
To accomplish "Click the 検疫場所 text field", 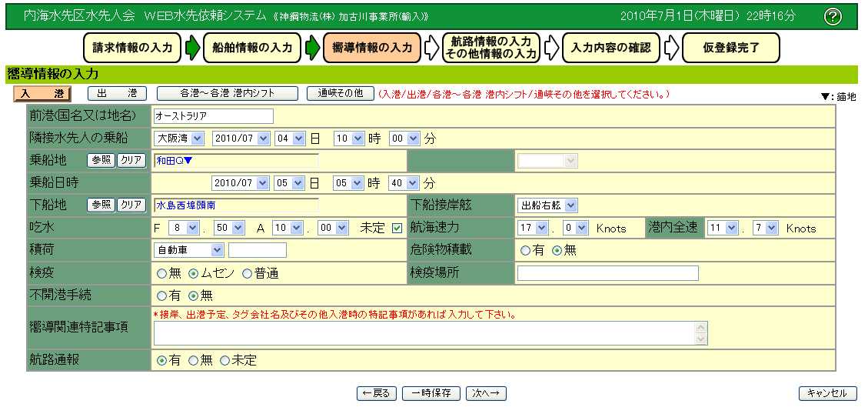I will (607, 273).
